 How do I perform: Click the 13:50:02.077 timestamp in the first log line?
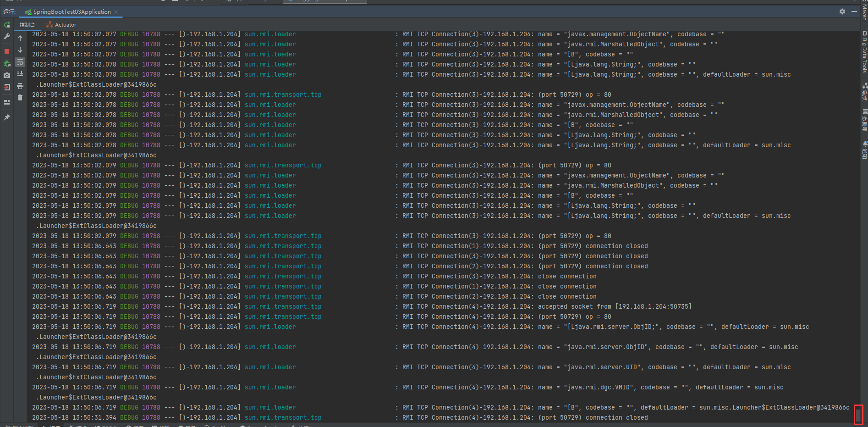(x=74, y=34)
